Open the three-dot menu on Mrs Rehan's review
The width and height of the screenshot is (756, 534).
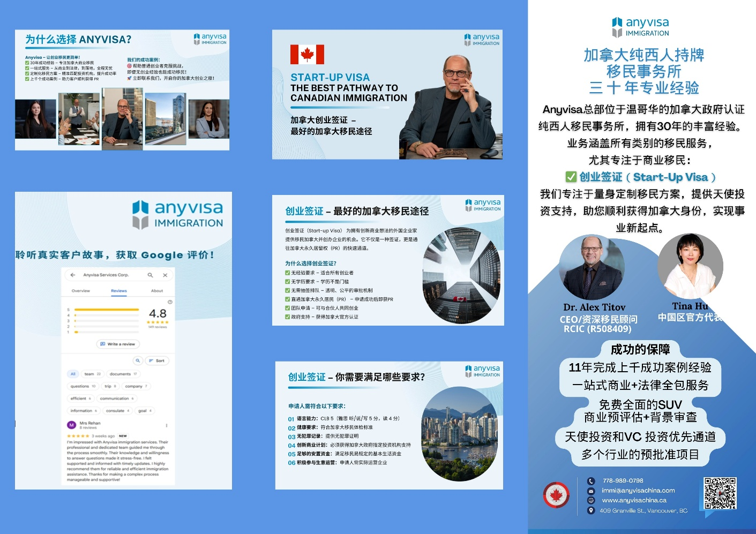[167, 425]
